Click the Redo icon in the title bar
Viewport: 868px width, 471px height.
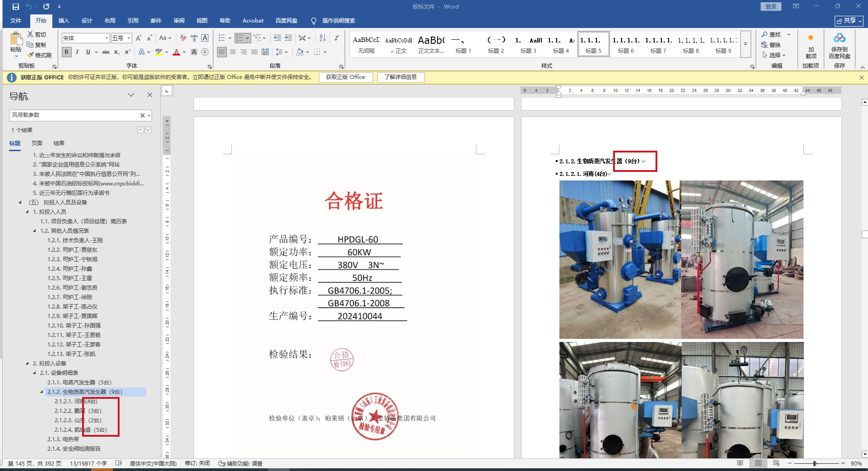tap(46, 7)
